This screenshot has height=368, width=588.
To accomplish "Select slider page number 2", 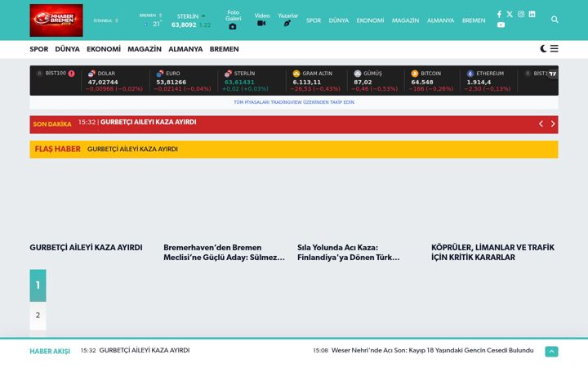I will coord(38,315).
